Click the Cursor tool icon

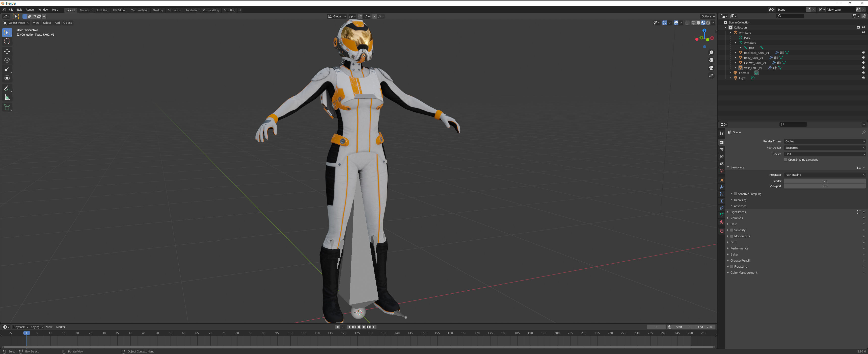click(7, 41)
